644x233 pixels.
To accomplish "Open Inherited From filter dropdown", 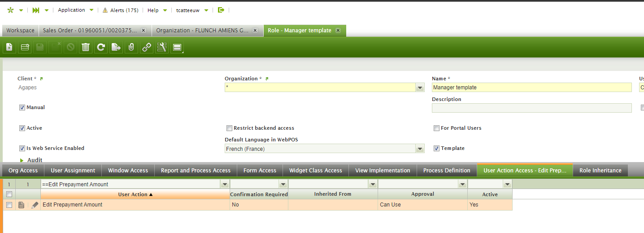I will coord(372,184).
